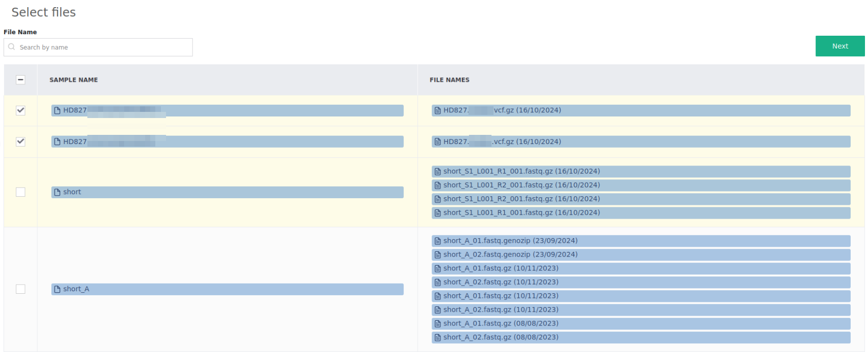Click the FILE NAMES column header
868x352 pixels.
tap(449, 80)
